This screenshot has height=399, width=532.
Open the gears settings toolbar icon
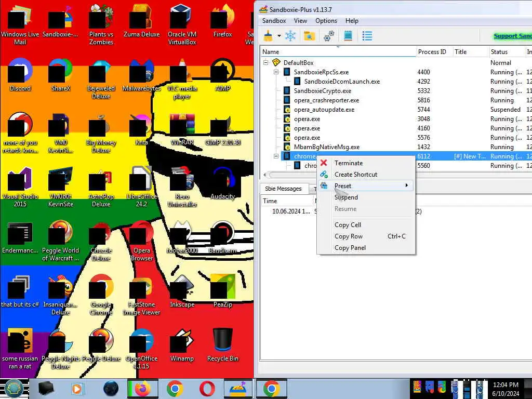[328, 36]
